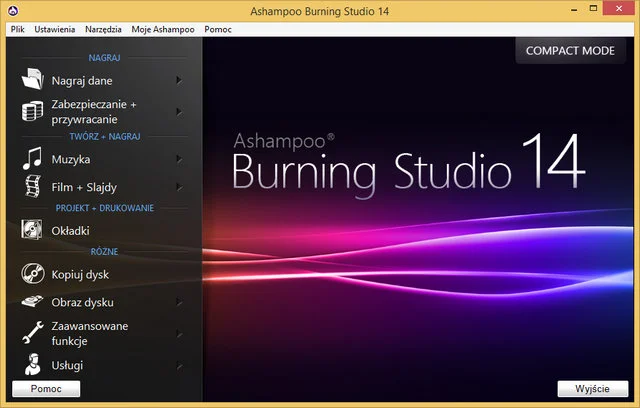Open the Moje Ashampoo menu
Screen dimensions: 640x408
coord(163,29)
